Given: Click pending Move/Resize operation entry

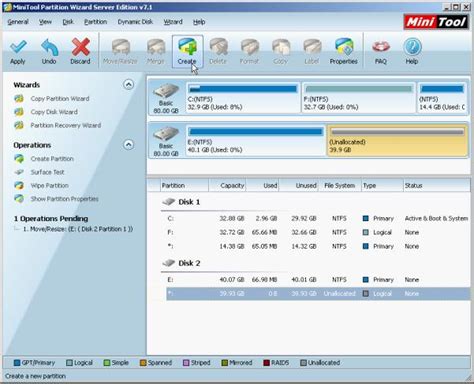Looking at the screenshot, I should (x=78, y=229).
